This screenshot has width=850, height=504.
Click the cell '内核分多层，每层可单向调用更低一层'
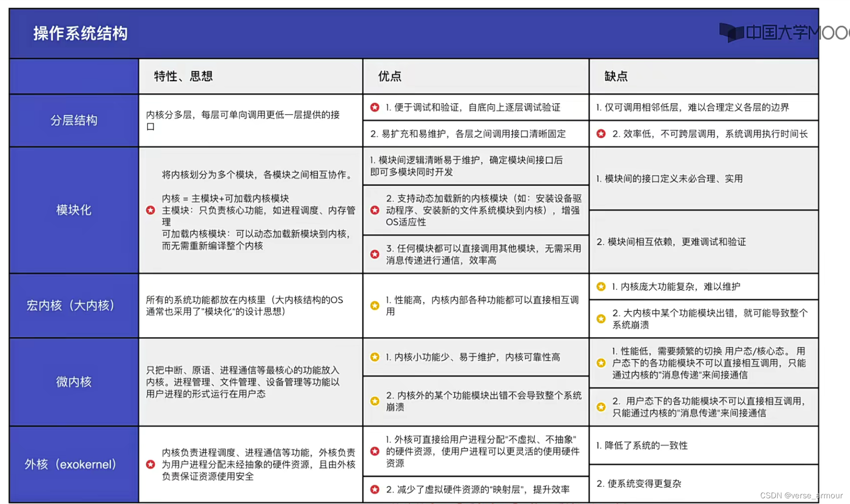tap(250, 121)
